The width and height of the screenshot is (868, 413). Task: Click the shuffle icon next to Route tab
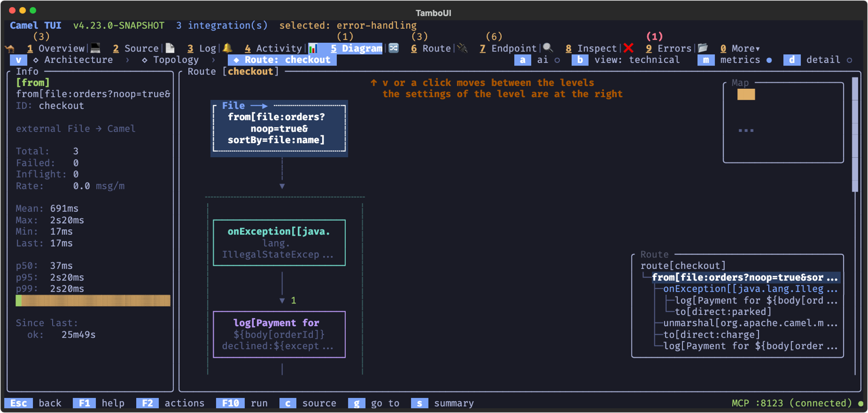point(394,48)
